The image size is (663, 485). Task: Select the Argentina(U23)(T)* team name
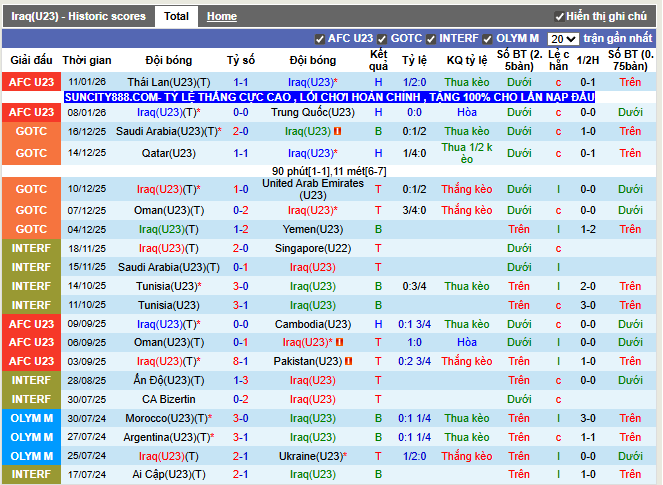[x=169, y=438]
